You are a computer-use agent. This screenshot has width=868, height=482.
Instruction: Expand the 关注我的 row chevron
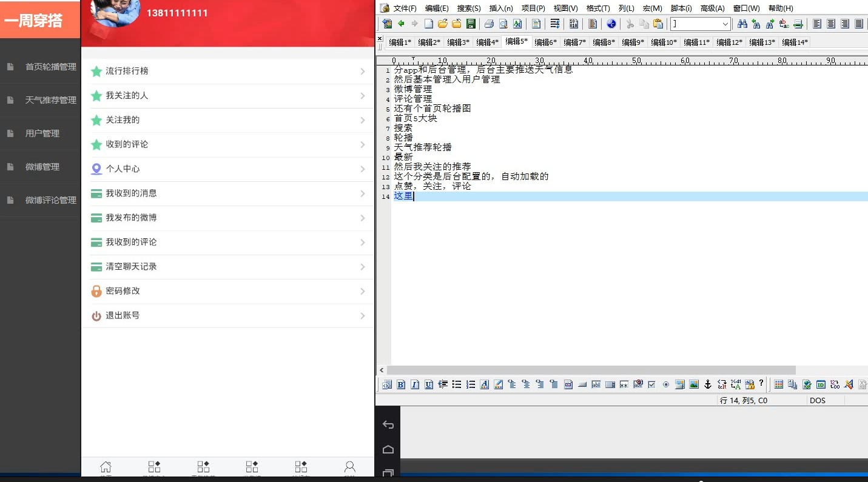click(x=363, y=120)
